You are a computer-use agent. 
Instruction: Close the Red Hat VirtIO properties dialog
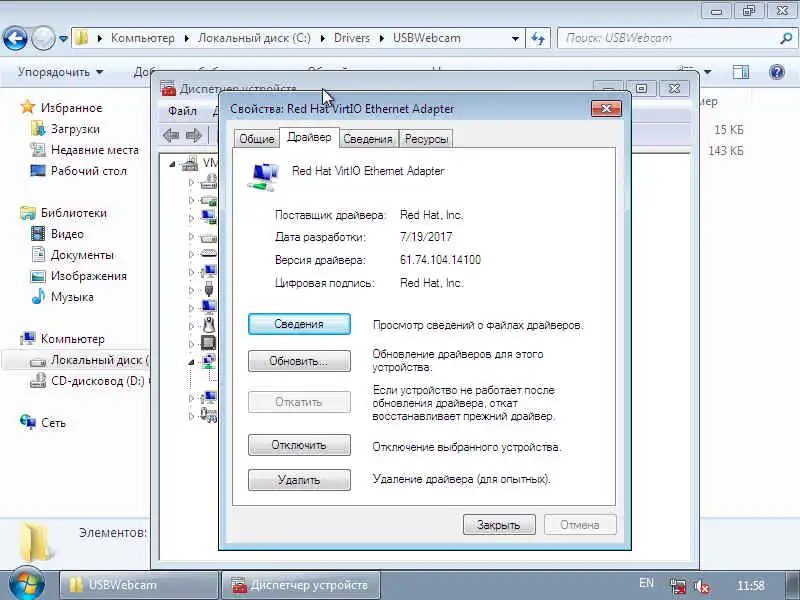coord(606,109)
